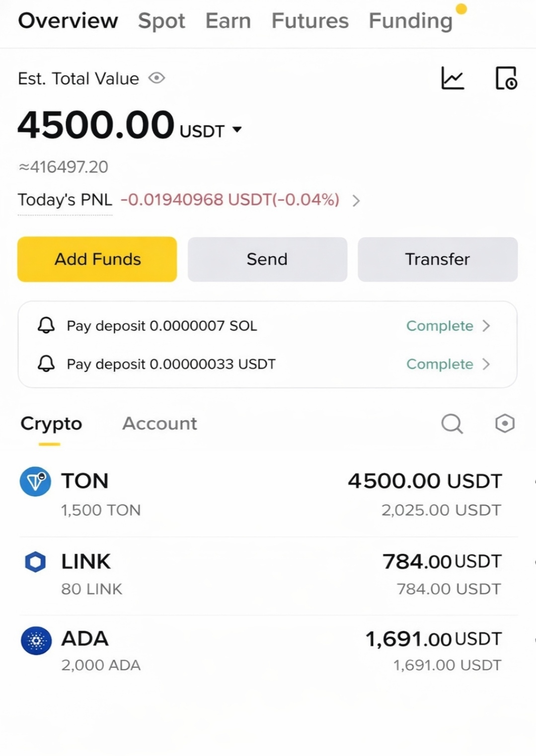Open the completed SOL deposit chevron
This screenshot has height=756, width=536.
coord(486,326)
